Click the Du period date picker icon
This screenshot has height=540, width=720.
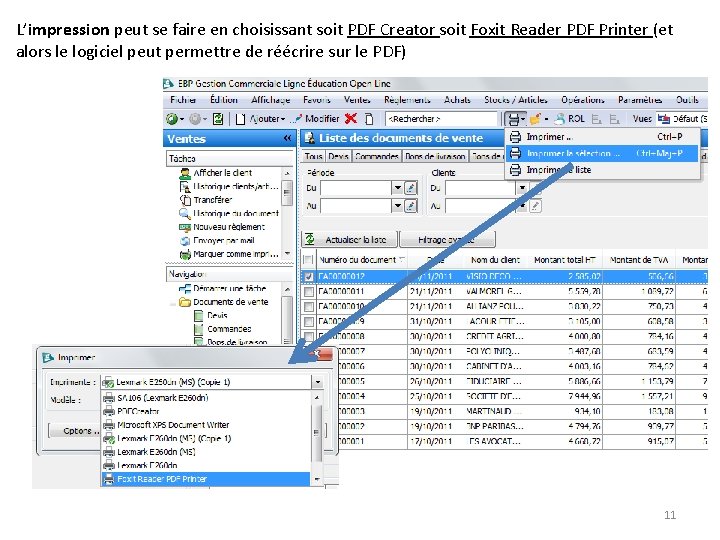pos(411,188)
